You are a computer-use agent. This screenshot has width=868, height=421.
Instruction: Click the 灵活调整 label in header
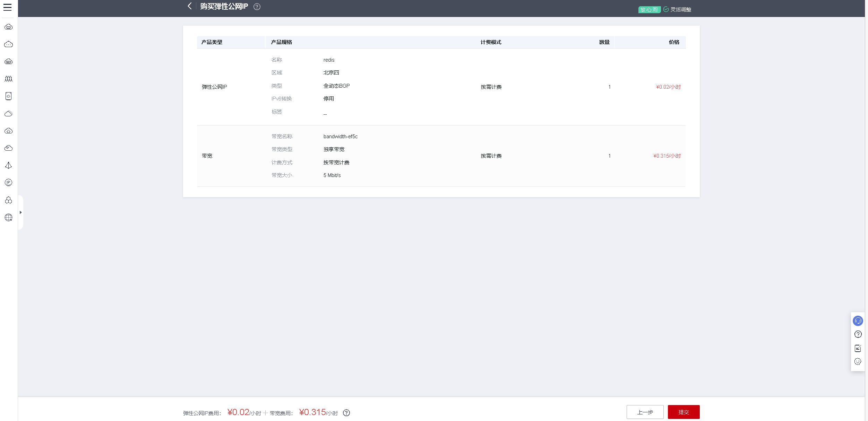tap(680, 10)
